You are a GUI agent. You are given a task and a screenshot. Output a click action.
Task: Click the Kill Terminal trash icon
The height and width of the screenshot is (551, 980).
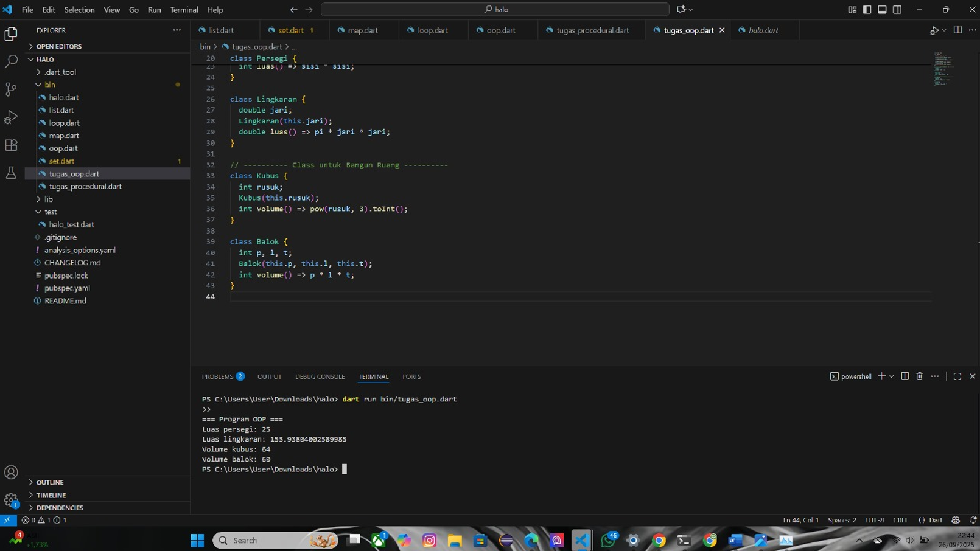(919, 376)
